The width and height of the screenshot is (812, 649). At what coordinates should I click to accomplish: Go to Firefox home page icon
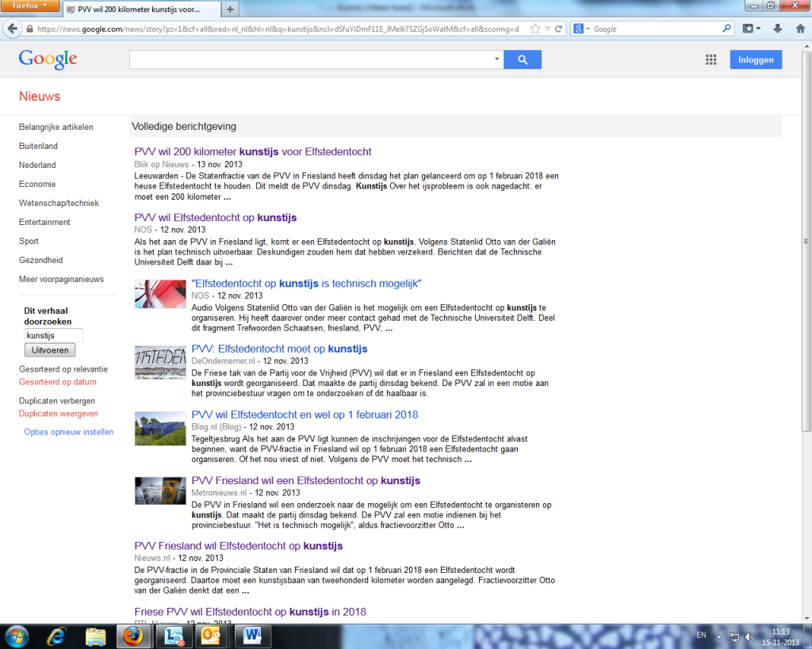800,29
